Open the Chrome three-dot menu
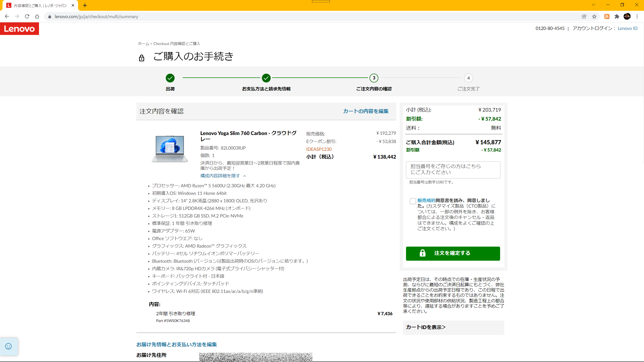Image resolution: width=644 pixels, height=362 pixels. coord(637,16)
